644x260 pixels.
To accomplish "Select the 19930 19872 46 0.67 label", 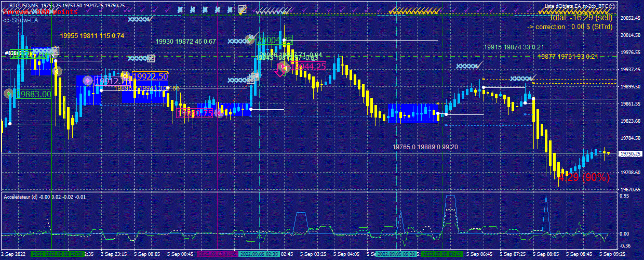I will (x=186, y=41).
